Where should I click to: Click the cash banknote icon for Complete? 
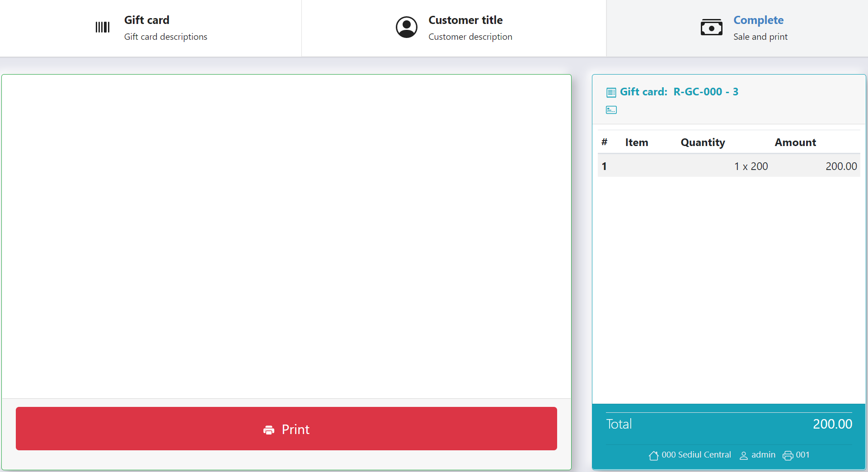(712, 28)
